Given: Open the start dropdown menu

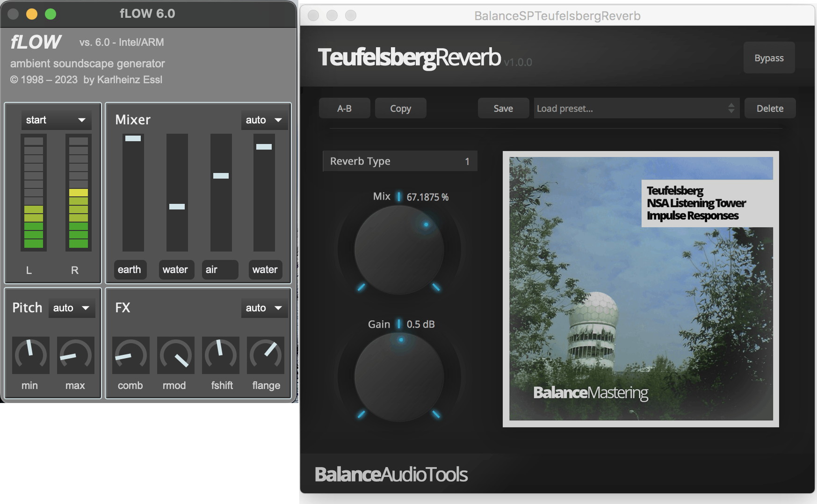Looking at the screenshot, I should click(56, 120).
